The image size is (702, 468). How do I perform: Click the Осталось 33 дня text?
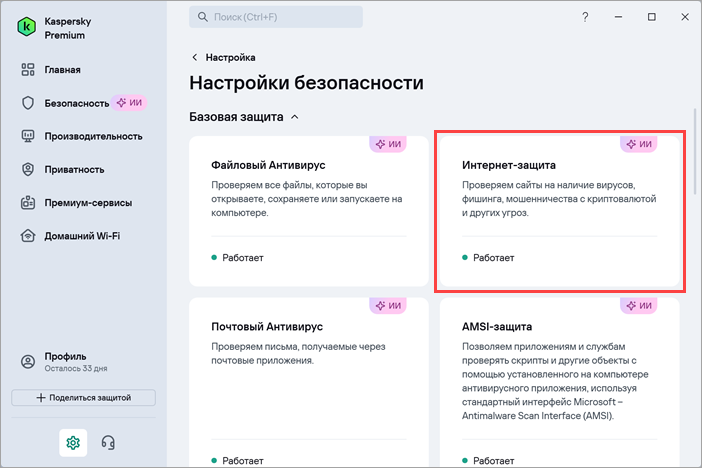coord(76,369)
